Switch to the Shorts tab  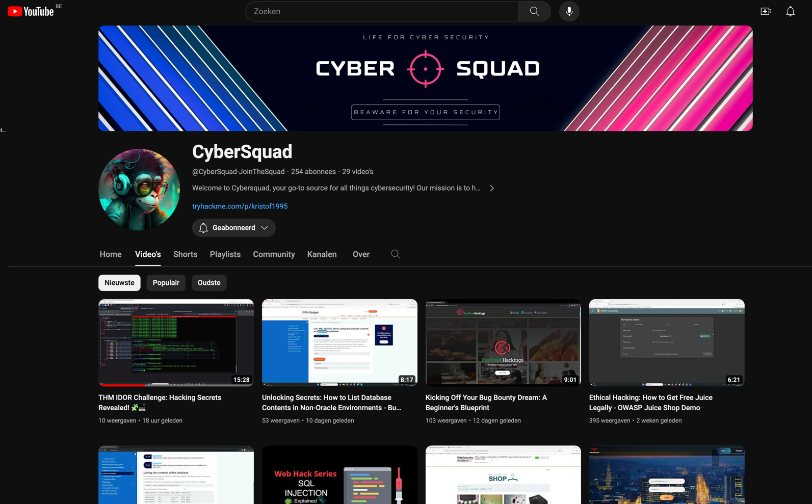coord(185,254)
